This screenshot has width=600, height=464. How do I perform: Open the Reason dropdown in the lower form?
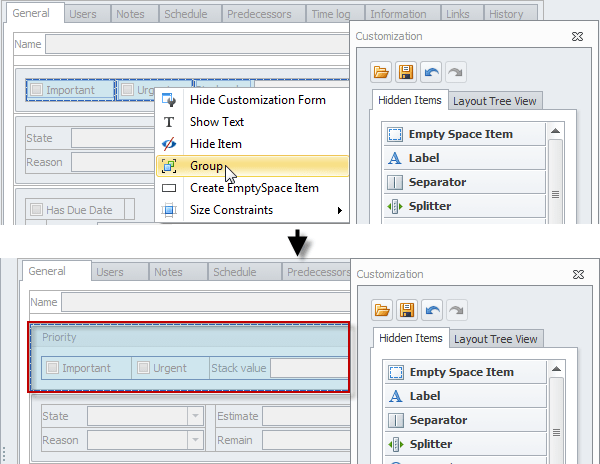tap(194, 440)
